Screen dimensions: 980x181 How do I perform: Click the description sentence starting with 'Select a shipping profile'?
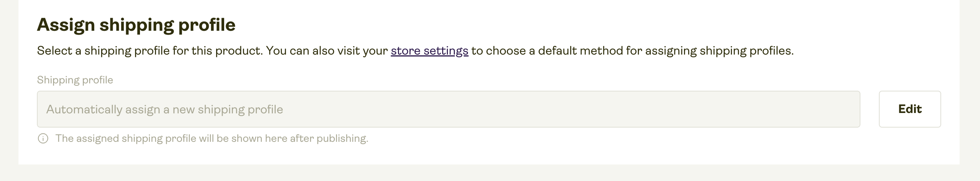click(x=415, y=51)
